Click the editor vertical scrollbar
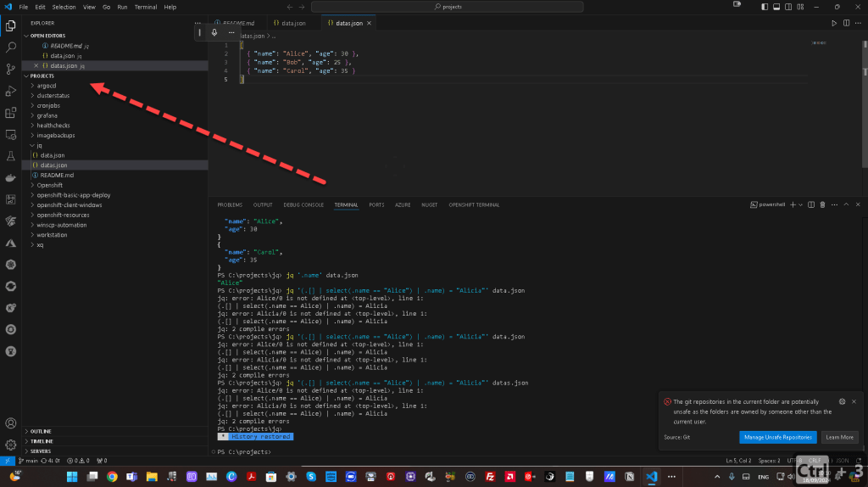This screenshot has width=868, height=487. click(865, 105)
